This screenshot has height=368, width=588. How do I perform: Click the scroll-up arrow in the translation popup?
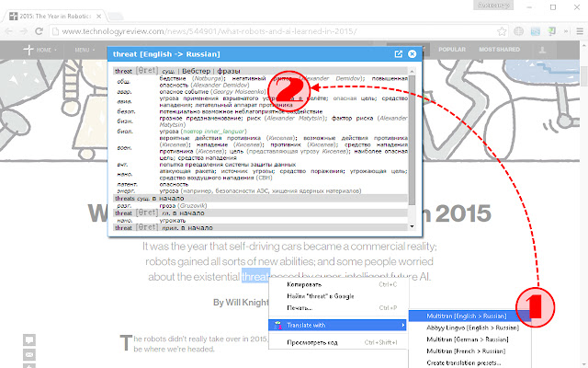click(x=412, y=71)
